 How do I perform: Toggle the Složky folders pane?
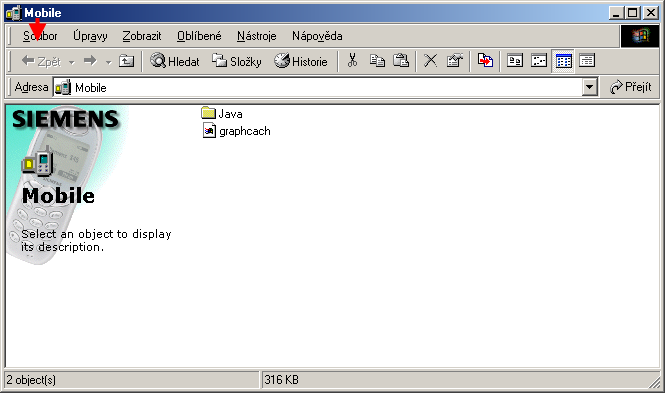(237, 61)
